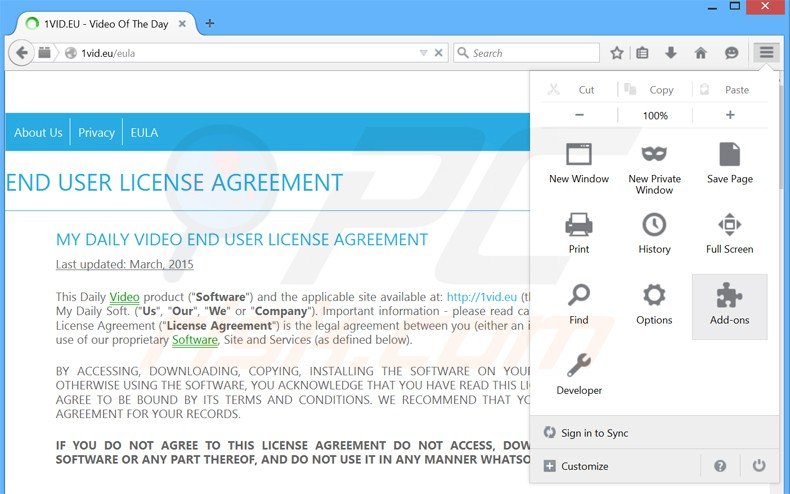Screen dimensions: 790x494
Task: Choose Cut in the menu panel
Action: pos(578,90)
